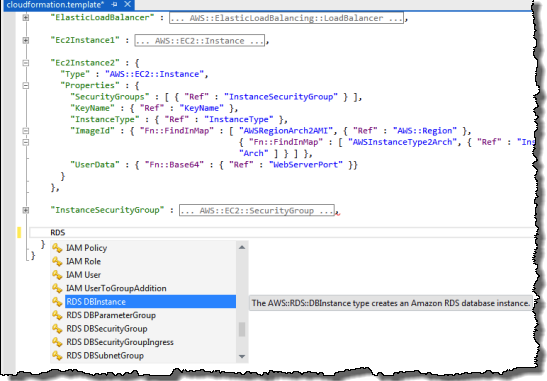
Task: Click the "Fn::Base64" function name
Action: tap(174, 165)
